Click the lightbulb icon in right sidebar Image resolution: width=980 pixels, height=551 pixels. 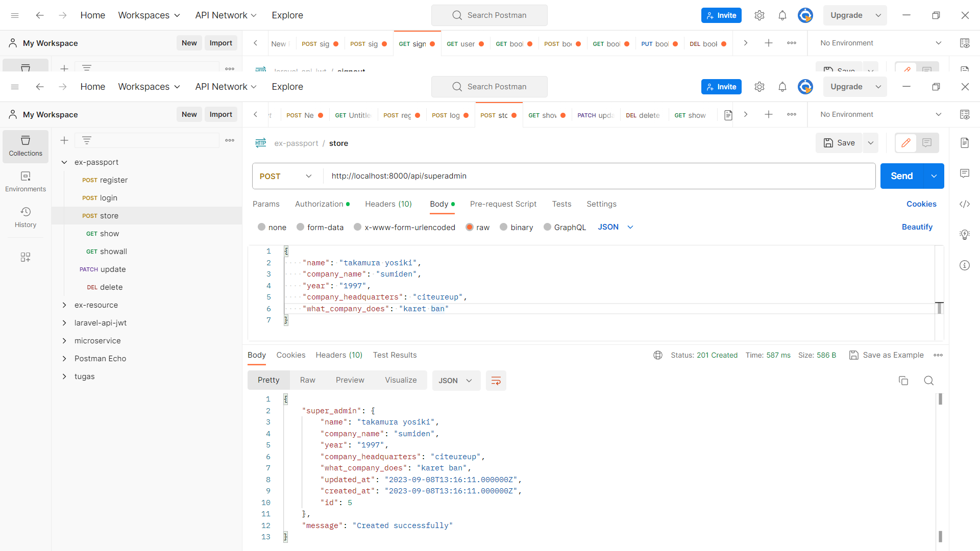point(964,235)
